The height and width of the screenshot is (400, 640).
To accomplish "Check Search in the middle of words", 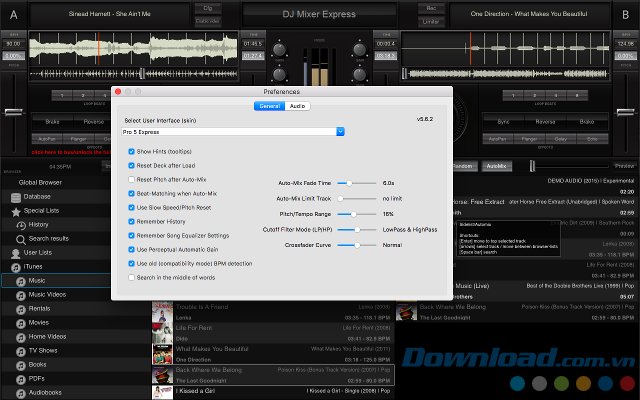I will pos(132,277).
